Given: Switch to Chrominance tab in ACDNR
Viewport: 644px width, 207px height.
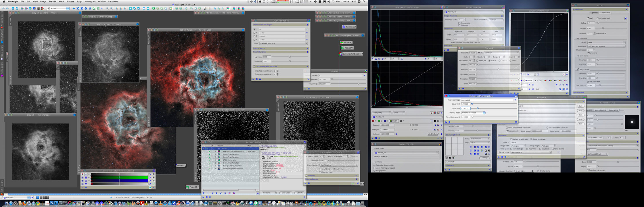Looking at the screenshot, I should coord(605,13).
